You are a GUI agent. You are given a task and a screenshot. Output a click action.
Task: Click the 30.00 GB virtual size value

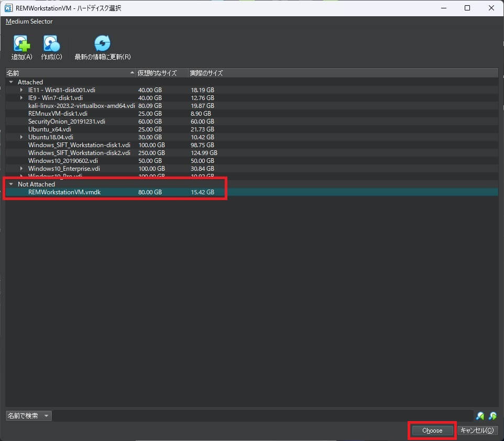(x=150, y=137)
